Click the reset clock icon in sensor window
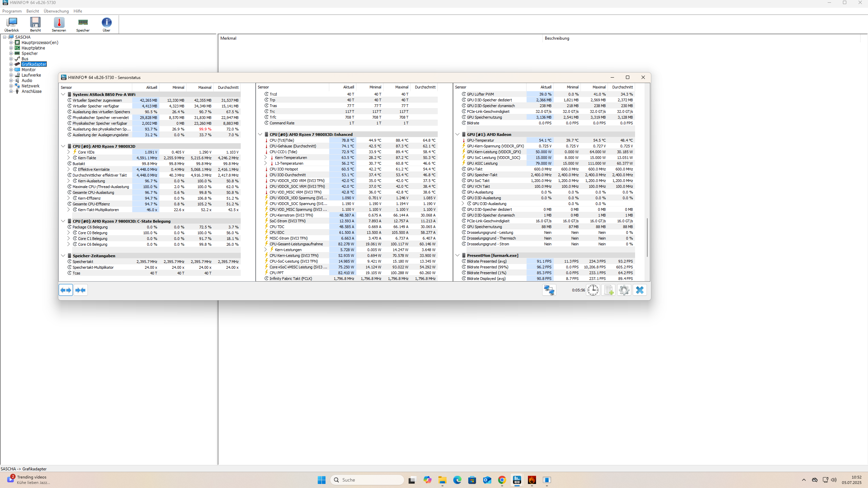Viewport: 868px width, 488px height. tap(593, 290)
